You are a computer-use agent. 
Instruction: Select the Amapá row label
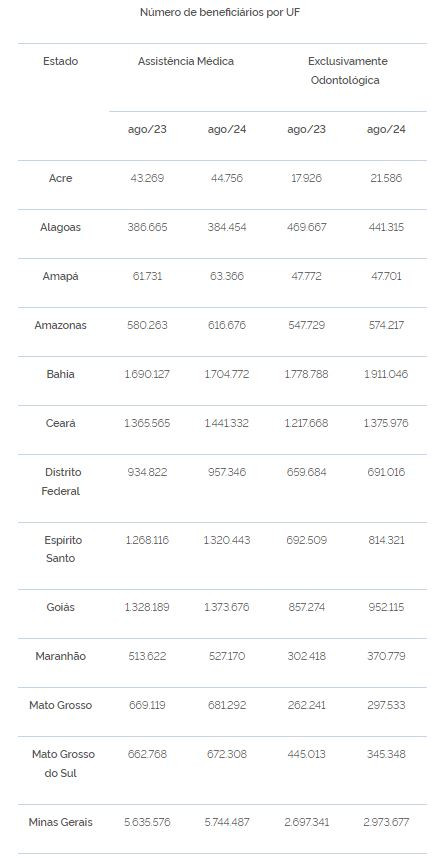pos(61,276)
